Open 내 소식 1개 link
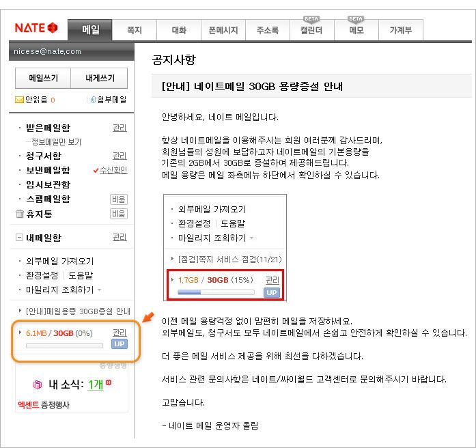This screenshot has width=476, height=448. coord(96,384)
